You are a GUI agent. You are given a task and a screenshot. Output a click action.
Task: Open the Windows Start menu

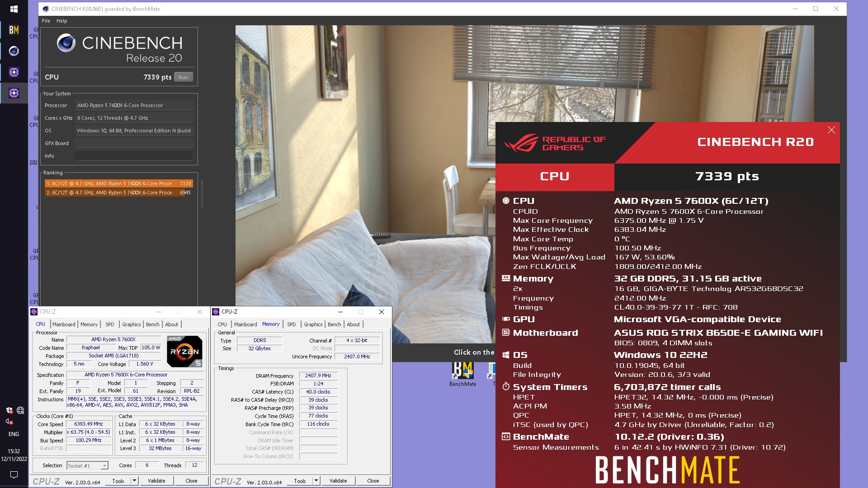(14, 9)
